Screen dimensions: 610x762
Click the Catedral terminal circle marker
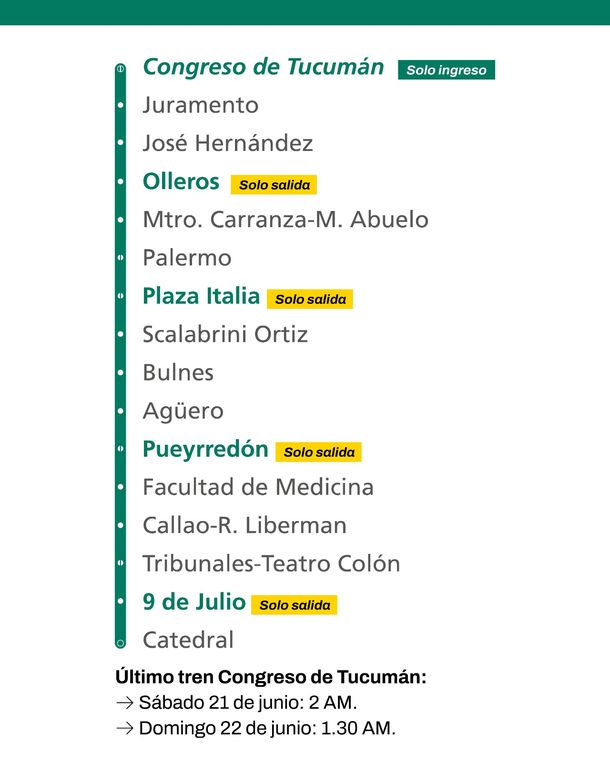120,641
